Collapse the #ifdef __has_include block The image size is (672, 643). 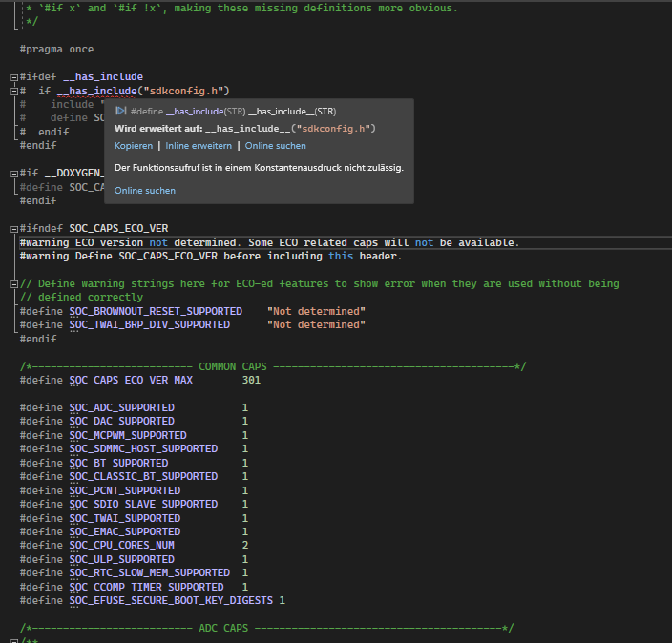point(12,77)
